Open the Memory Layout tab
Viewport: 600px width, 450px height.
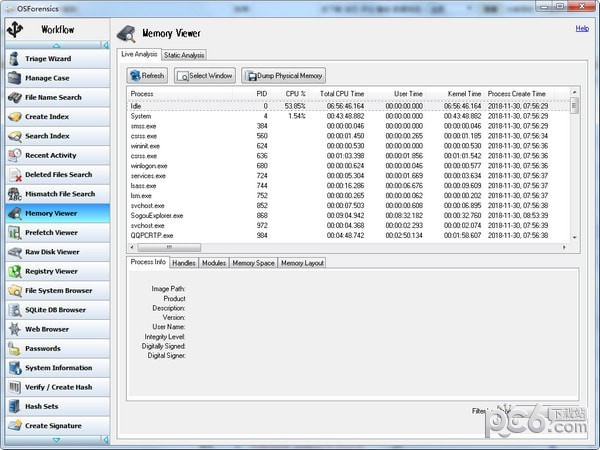tap(302, 263)
